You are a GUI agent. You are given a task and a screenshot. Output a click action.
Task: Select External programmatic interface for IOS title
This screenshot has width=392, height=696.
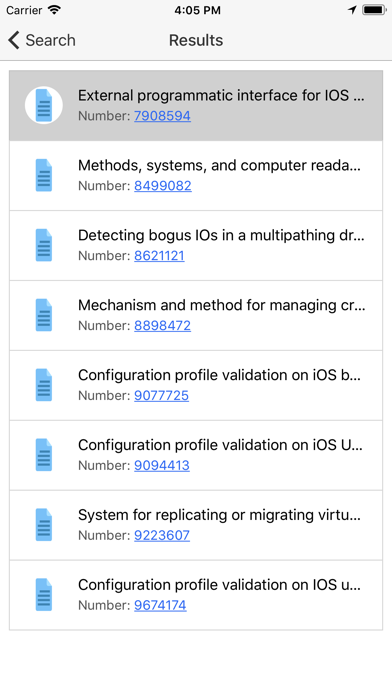(x=221, y=95)
